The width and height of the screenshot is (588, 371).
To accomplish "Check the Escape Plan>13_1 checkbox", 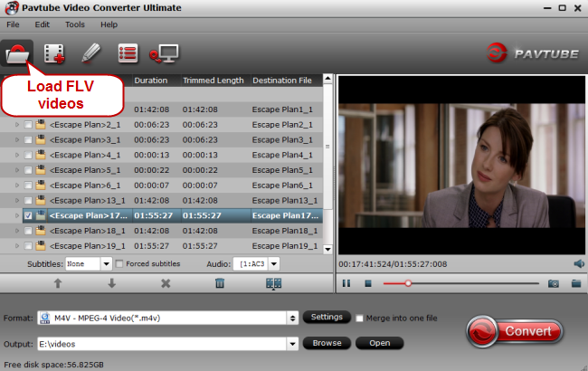I will click(28, 200).
